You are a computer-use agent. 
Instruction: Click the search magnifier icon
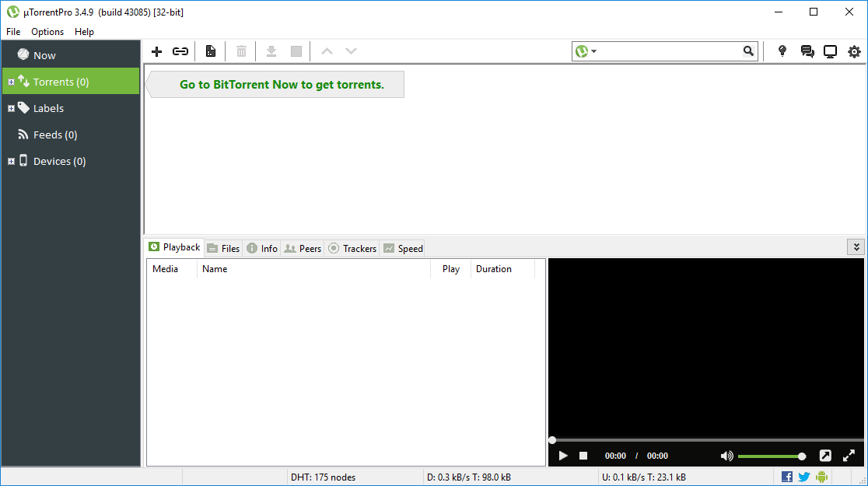coord(748,51)
